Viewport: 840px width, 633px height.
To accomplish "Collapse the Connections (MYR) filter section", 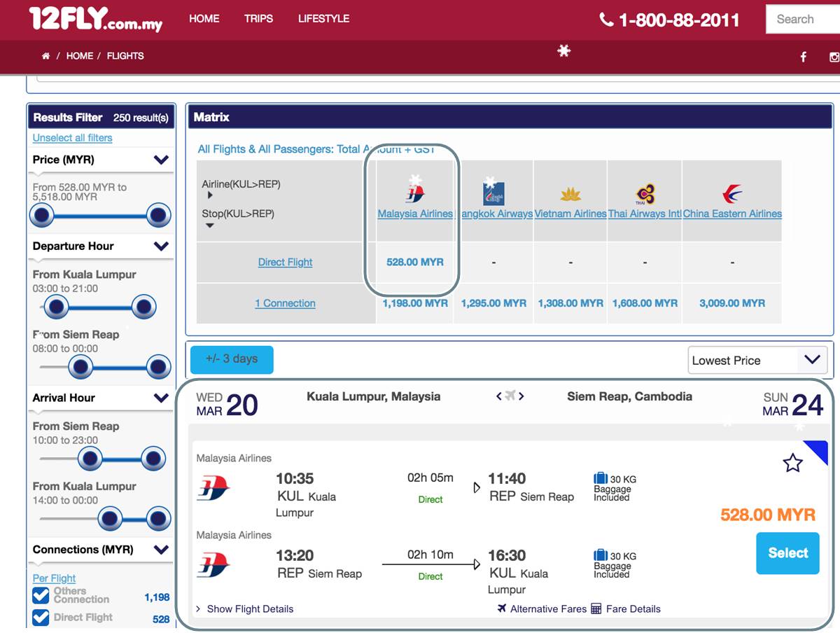I will tap(162, 550).
